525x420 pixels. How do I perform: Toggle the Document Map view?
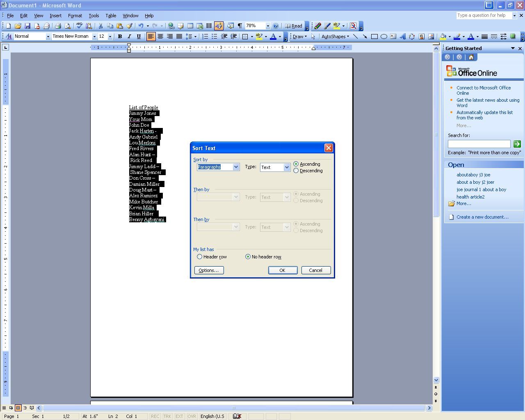pos(231,26)
